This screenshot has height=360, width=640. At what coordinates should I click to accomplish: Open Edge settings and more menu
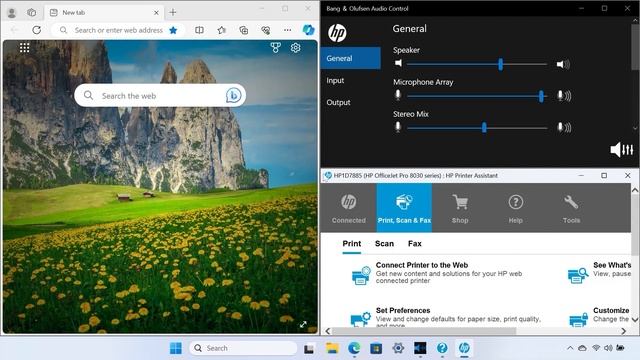pos(287,30)
